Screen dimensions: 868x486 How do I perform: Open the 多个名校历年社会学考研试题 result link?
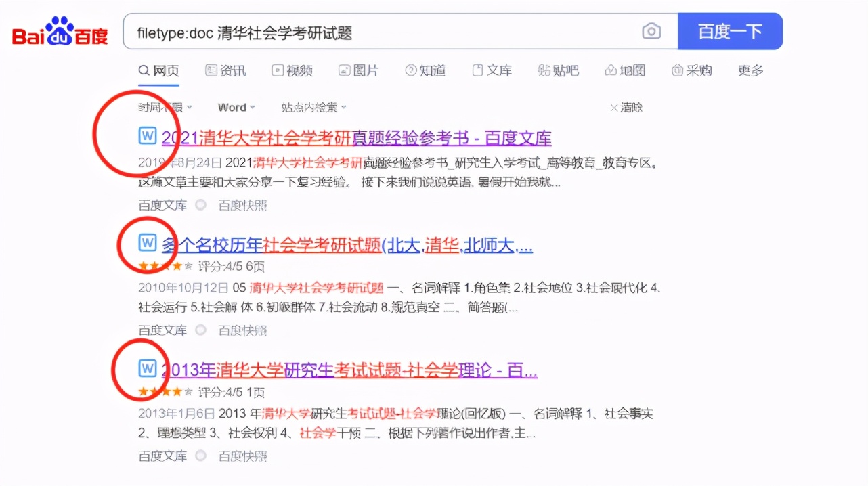(x=347, y=245)
